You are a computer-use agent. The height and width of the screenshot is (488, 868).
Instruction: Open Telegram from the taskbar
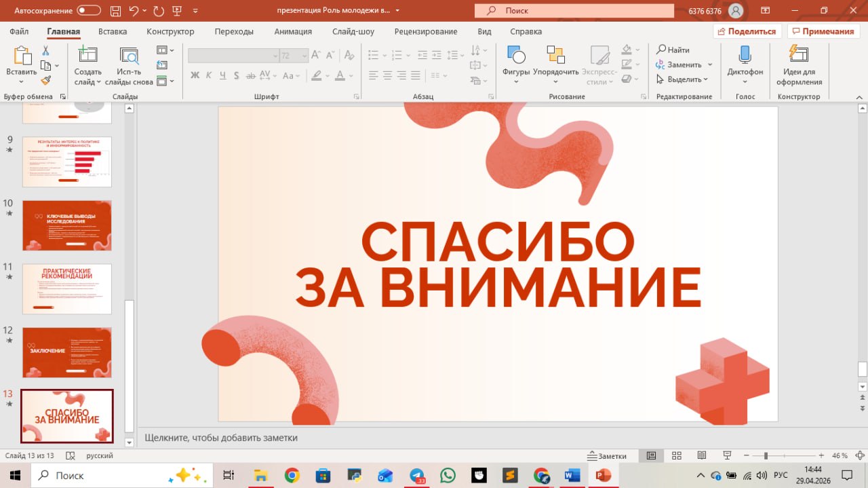click(x=417, y=475)
